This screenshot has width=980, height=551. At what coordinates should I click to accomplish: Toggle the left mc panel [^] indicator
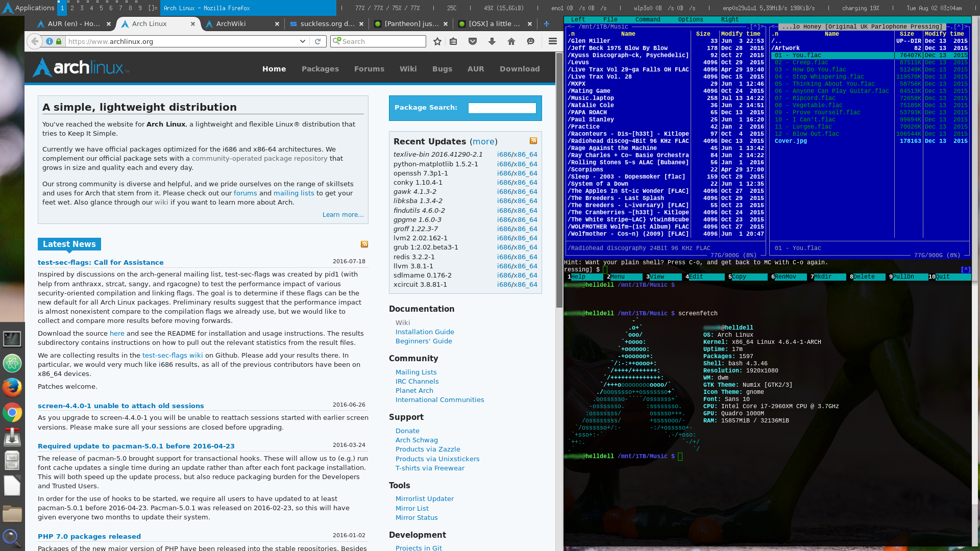pyautogui.click(x=755, y=27)
